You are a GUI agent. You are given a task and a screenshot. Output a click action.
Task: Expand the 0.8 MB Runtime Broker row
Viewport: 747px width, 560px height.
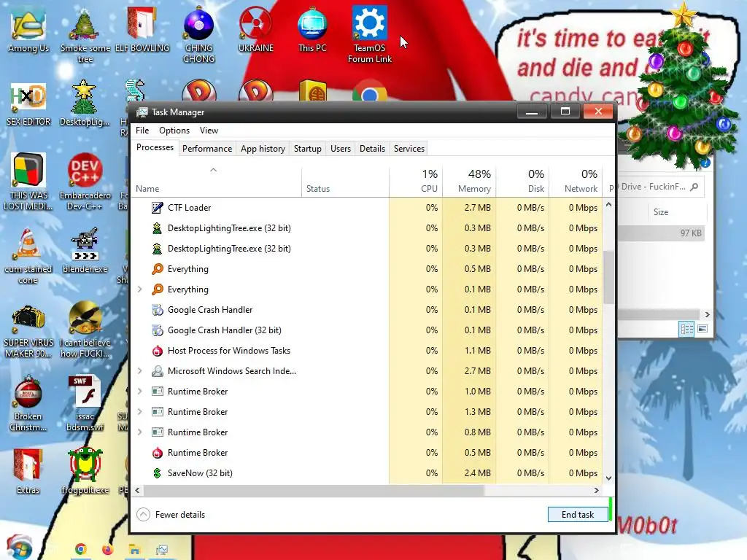pos(139,432)
